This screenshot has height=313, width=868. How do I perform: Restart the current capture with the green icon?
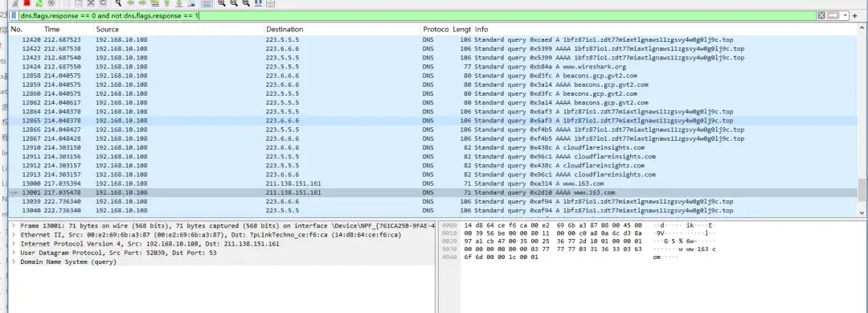(39, 3)
